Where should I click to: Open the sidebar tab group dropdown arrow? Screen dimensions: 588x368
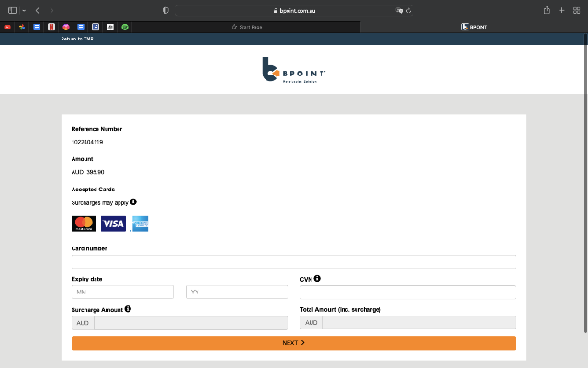click(x=24, y=11)
